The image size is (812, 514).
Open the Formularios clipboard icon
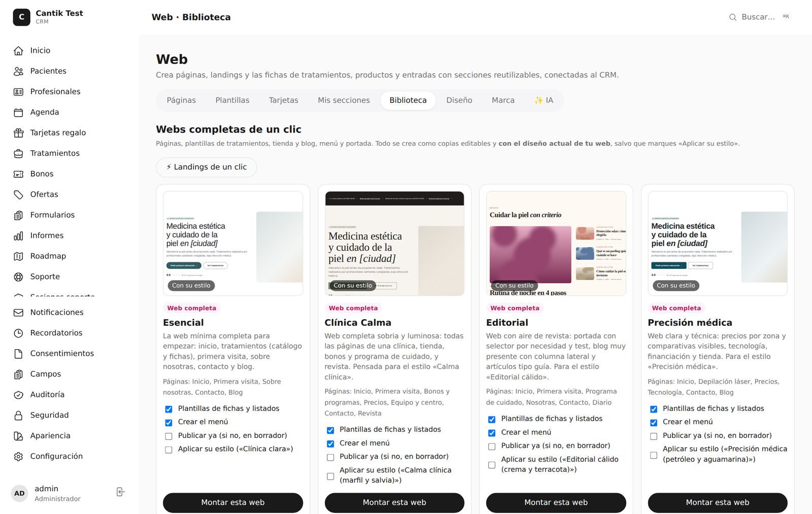tap(18, 215)
